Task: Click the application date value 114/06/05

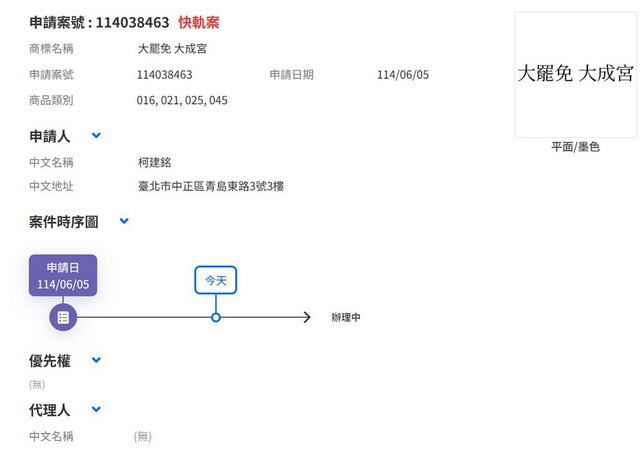Action: [403, 75]
